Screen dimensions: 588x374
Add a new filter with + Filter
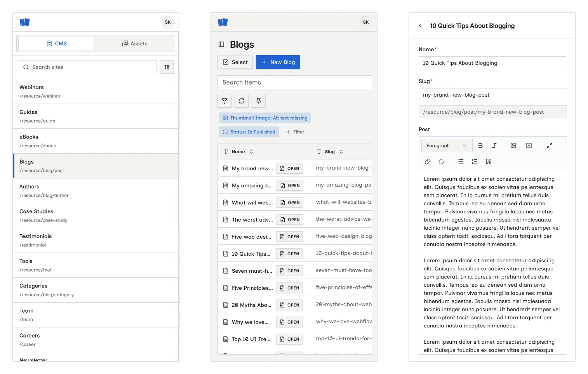pyautogui.click(x=295, y=132)
